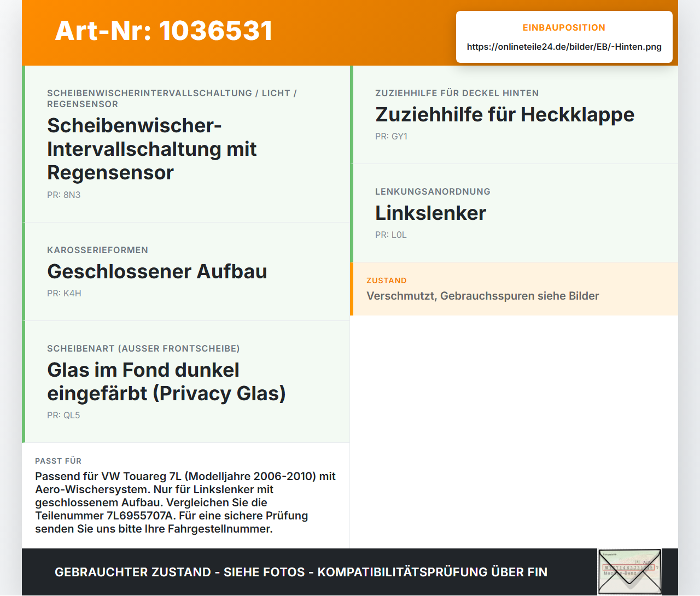Image resolution: width=700 pixels, height=596 pixels.
Task: Open the crossed-out vehicle registration thumbnail
Action: coord(629,571)
